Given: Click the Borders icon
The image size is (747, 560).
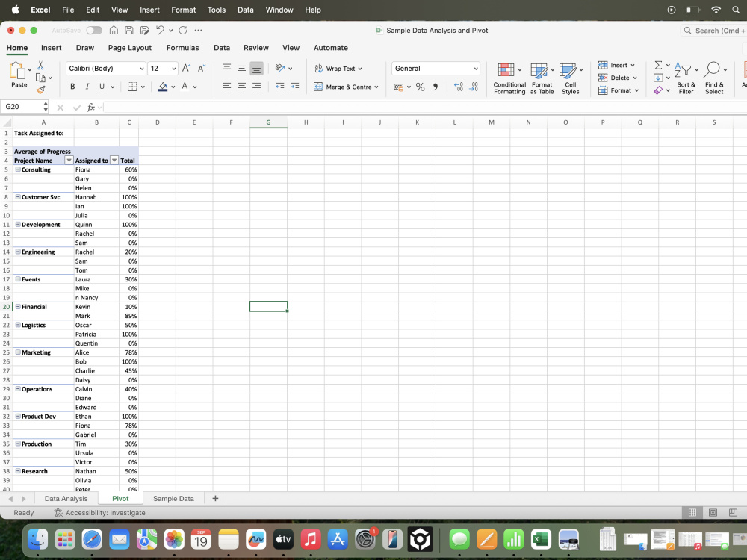Looking at the screenshot, I should tap(132, 87).
